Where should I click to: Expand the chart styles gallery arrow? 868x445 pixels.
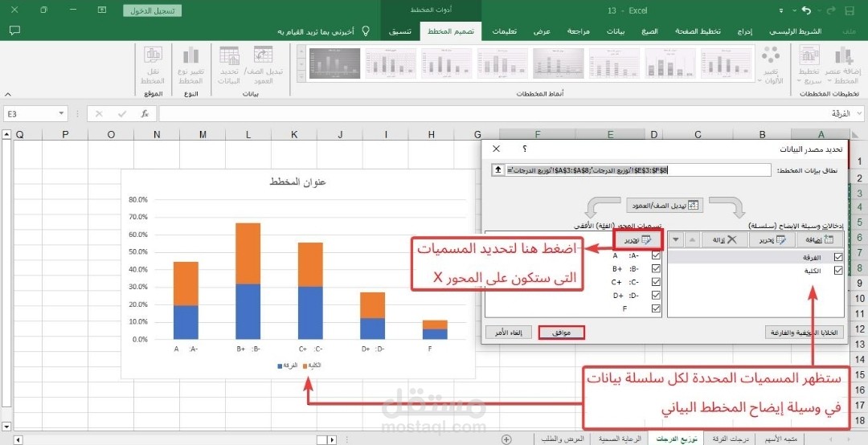(301, 75)
